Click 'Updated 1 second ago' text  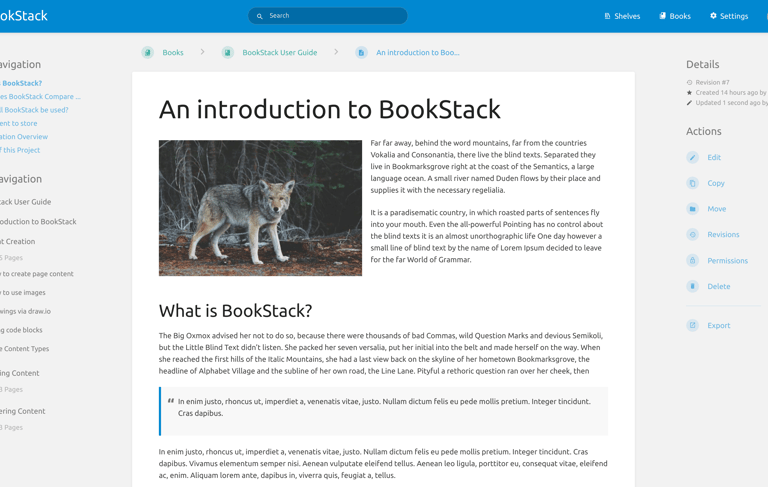pos(727,103)
